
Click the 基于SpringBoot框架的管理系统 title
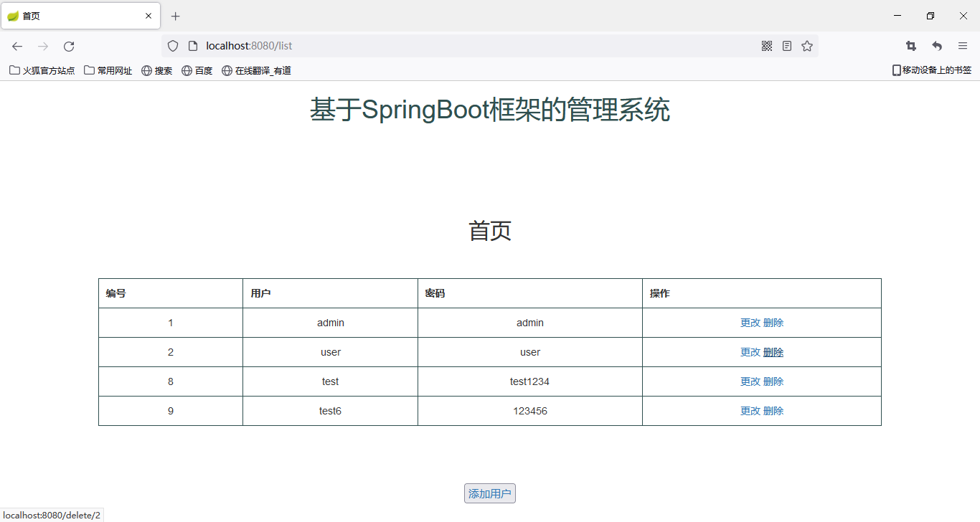point(490,110)
